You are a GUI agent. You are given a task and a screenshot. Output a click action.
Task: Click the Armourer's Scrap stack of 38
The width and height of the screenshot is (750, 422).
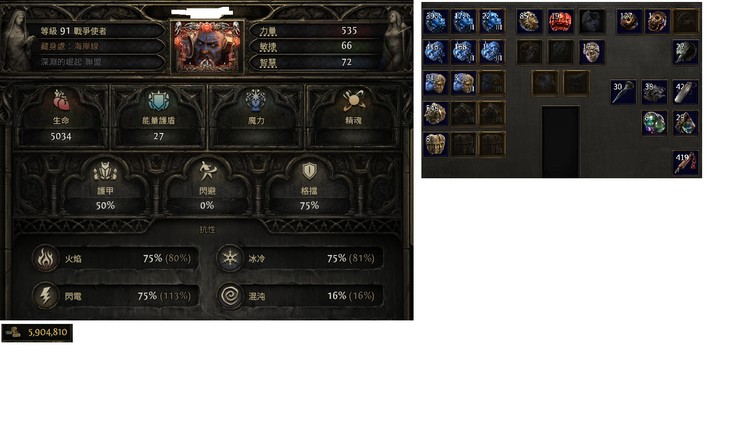[x=654, y=92]
